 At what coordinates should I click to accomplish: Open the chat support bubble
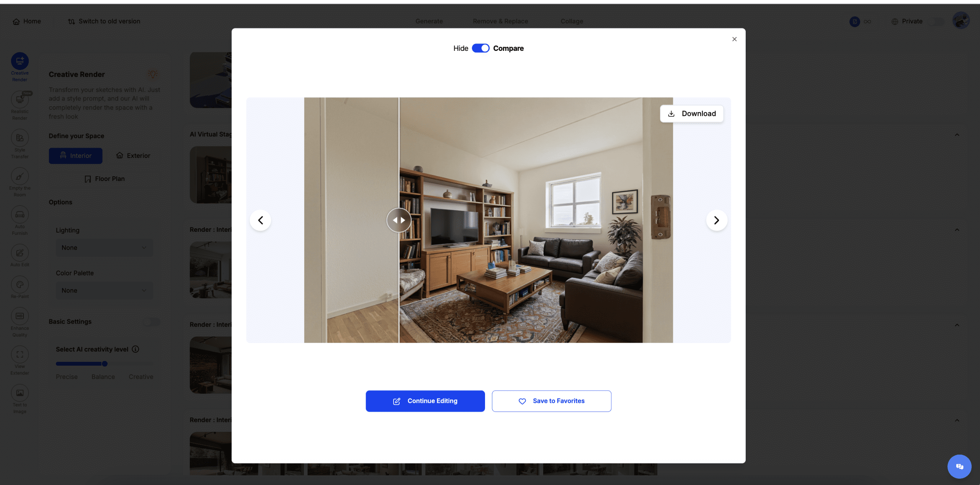pos(959,466)
